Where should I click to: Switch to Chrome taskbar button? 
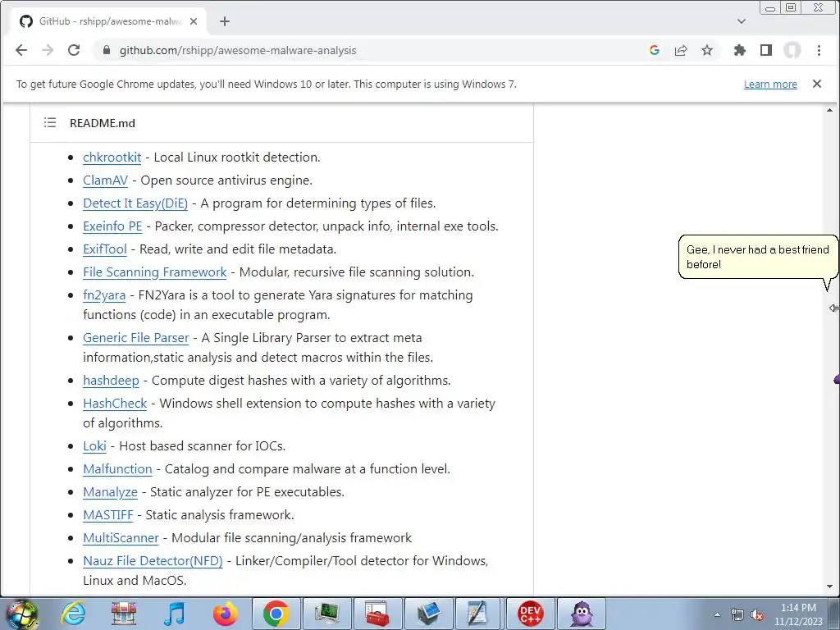(x=276, y=614)
